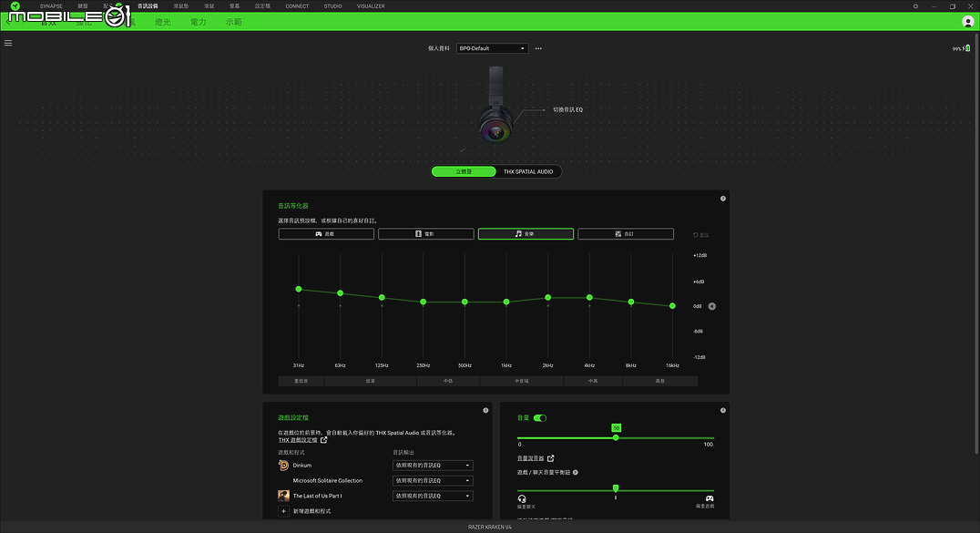980x533 pixels.
Task: Click info icon beside game/chat balance
Action: (x=576, y=472)
